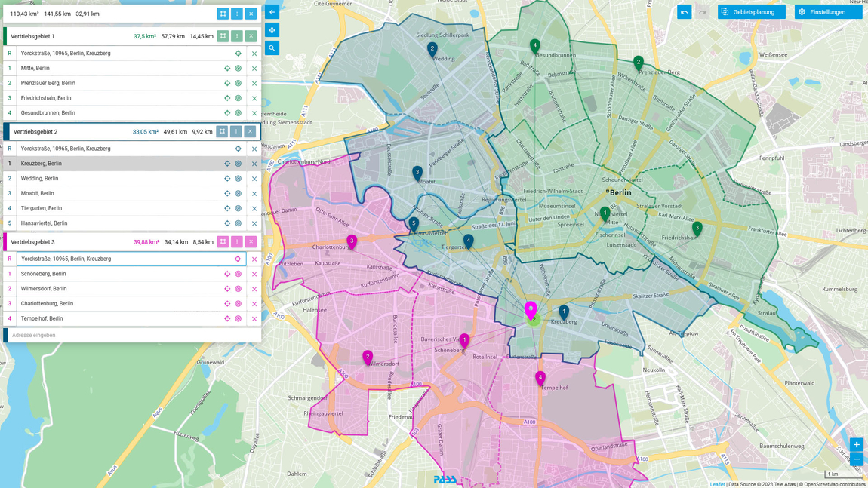
Task: Click the undo arrow button
Action: (684, 12)
